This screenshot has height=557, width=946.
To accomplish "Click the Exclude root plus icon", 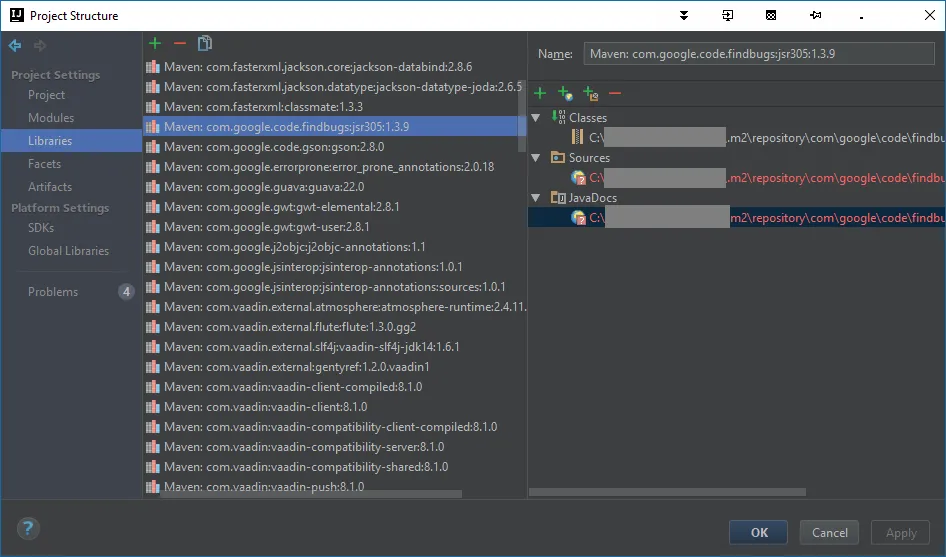I will [591, 93].
